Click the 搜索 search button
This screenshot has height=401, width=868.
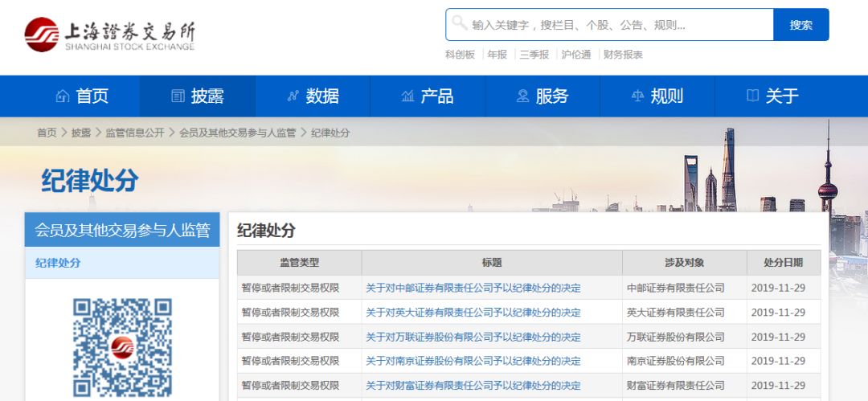(x=801, y=25)
